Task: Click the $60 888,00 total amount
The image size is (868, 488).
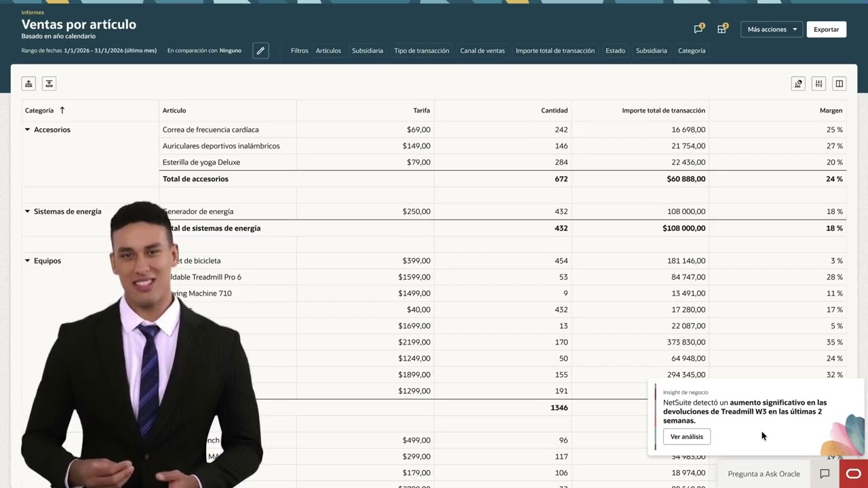Action: [686, 179]
